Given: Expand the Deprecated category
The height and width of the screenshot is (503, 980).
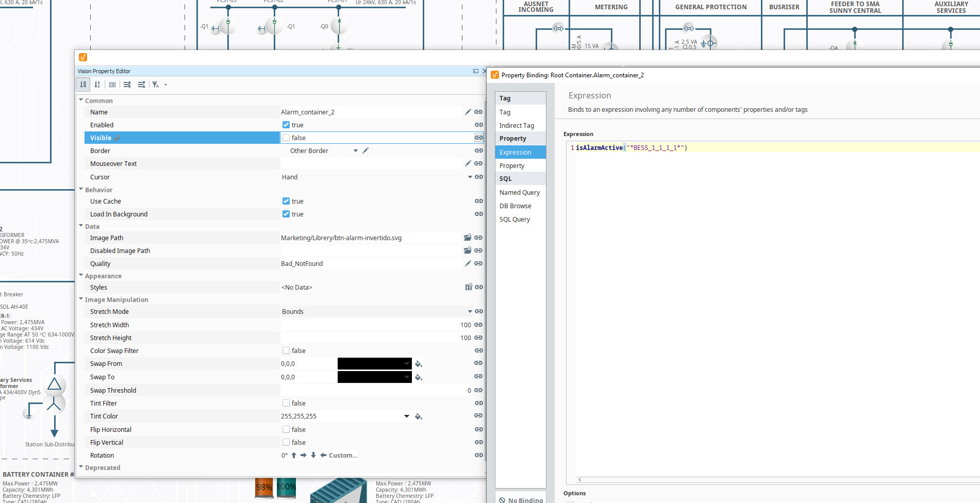Looking at the screenshot, I should point(81,467).
